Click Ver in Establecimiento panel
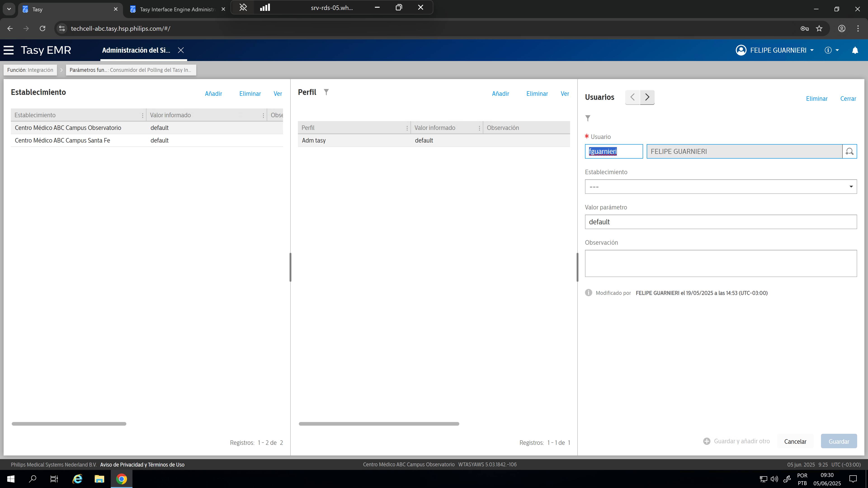 [278, 94]
